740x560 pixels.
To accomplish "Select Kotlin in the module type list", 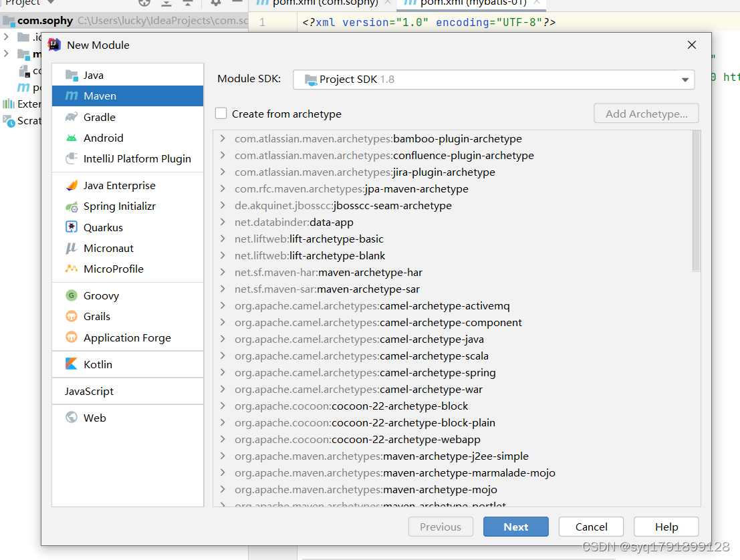I will point(128,364).
